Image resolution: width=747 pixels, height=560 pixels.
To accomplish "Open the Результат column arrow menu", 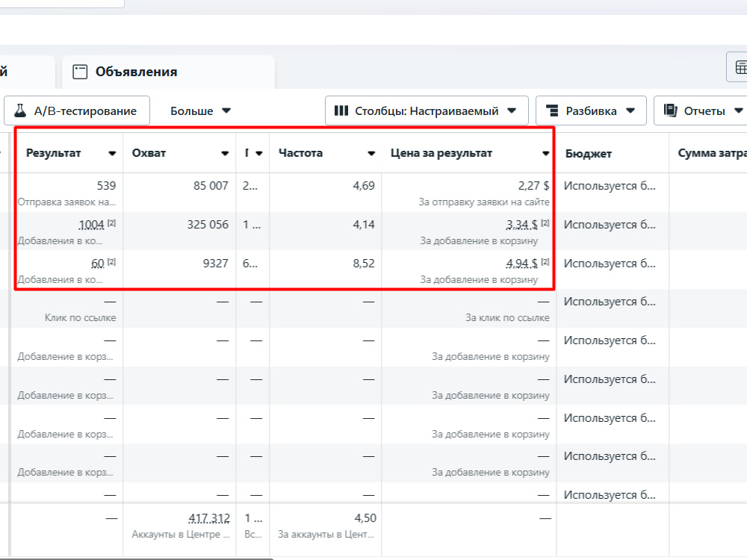I will pos(112,153).
